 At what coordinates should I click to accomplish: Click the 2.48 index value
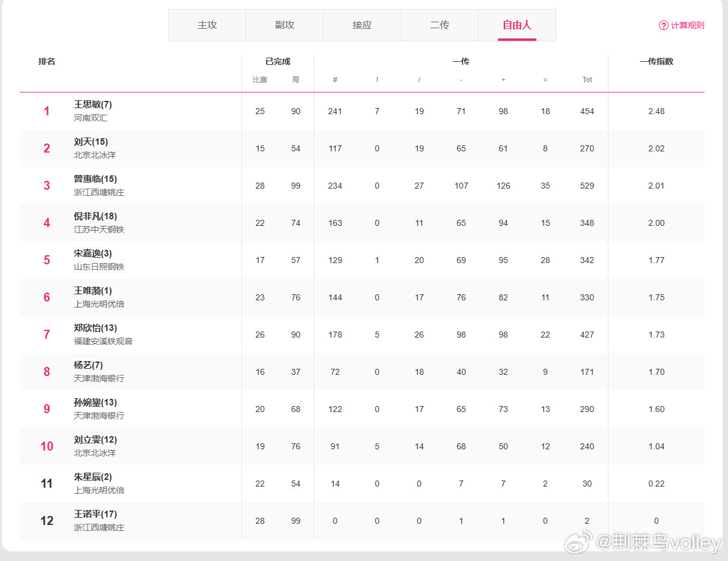point(657,111)
